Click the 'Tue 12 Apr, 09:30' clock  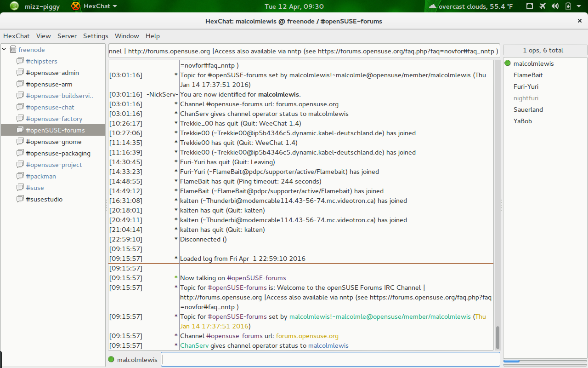[x=294, y=6]
